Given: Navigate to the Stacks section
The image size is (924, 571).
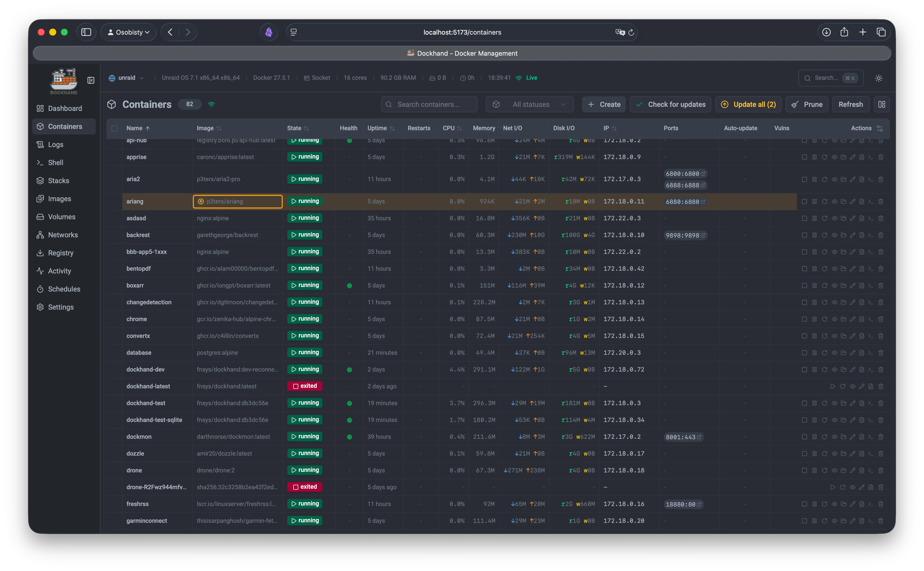Looking at the screenshot, I should (59, 181).
